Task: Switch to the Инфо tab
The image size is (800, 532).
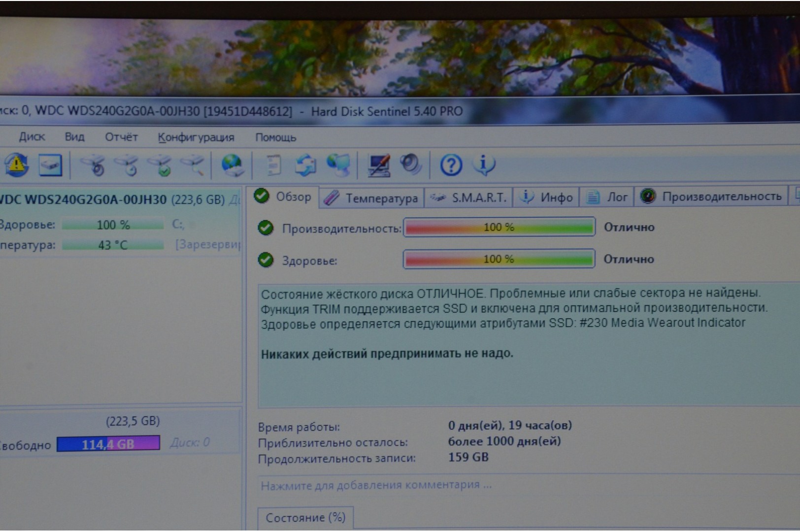Action: click(x=547, y=198)
